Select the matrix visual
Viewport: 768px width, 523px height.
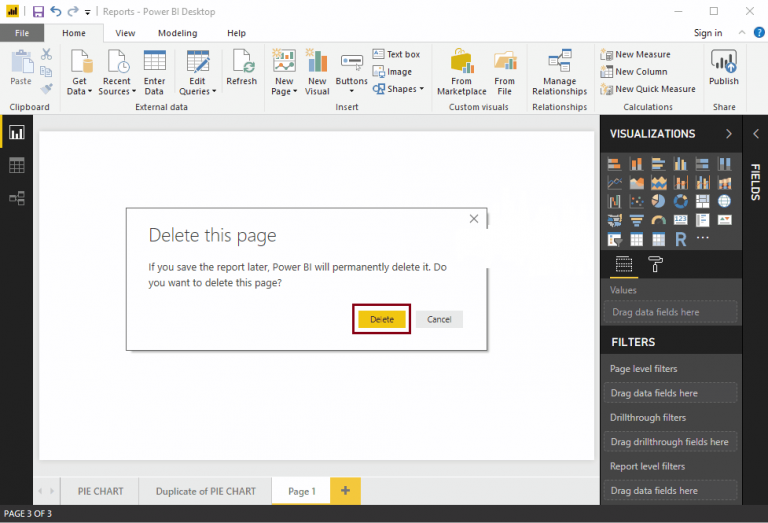(x=658, y=239)
